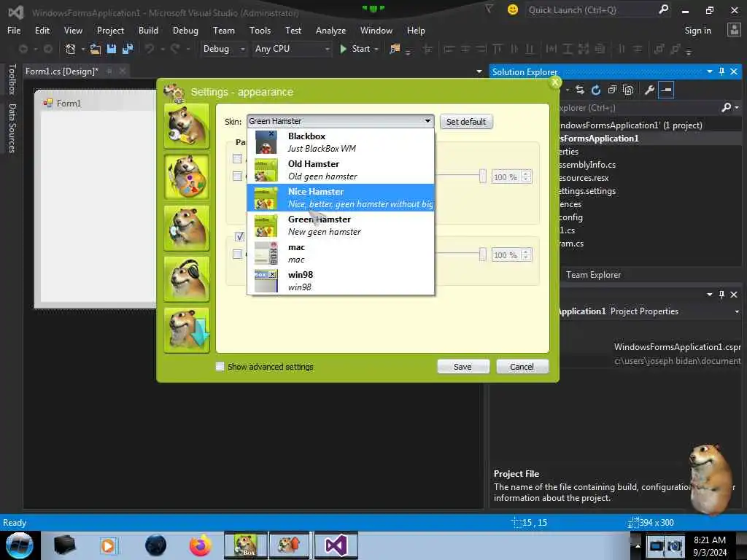Open the Tools menu
Screen dimensions: 747x560
pos(260,30)
